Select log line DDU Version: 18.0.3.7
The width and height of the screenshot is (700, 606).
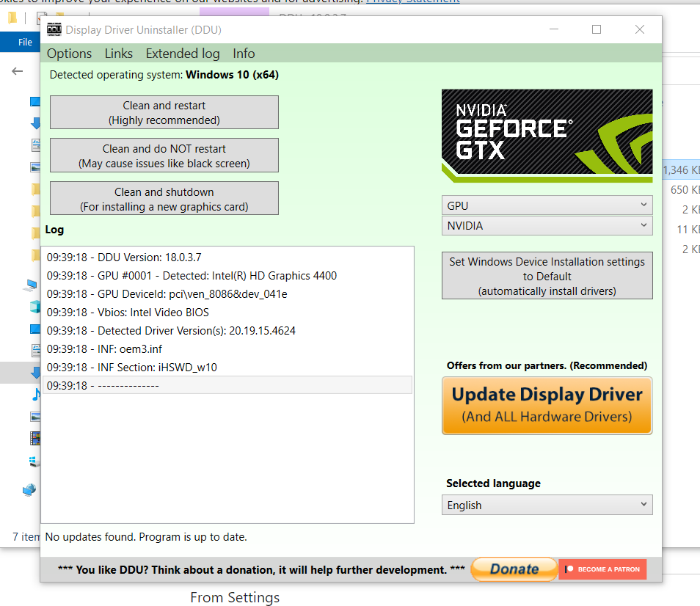[x=227, y=258]
